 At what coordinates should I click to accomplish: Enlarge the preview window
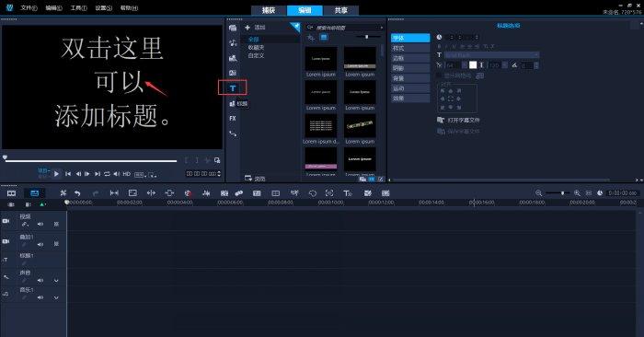pos(217,160)
